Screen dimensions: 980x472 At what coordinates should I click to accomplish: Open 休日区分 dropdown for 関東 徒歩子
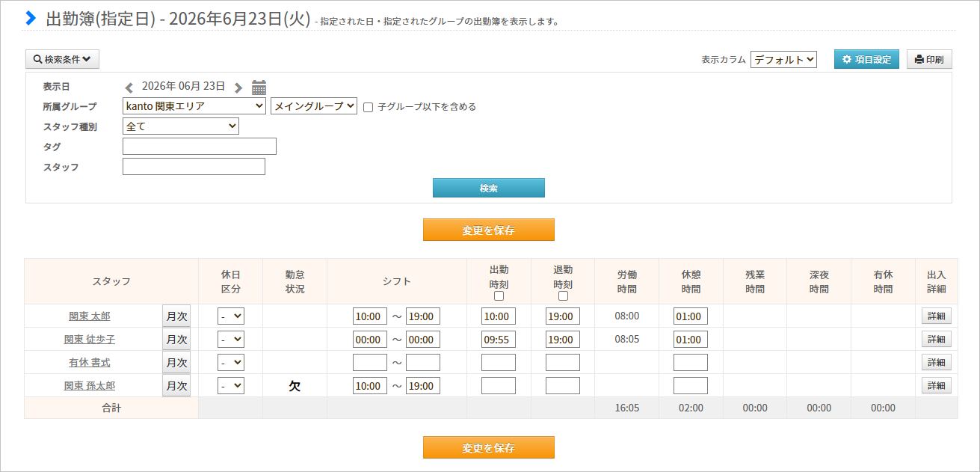pyautogui.click(x=231, y=340)
